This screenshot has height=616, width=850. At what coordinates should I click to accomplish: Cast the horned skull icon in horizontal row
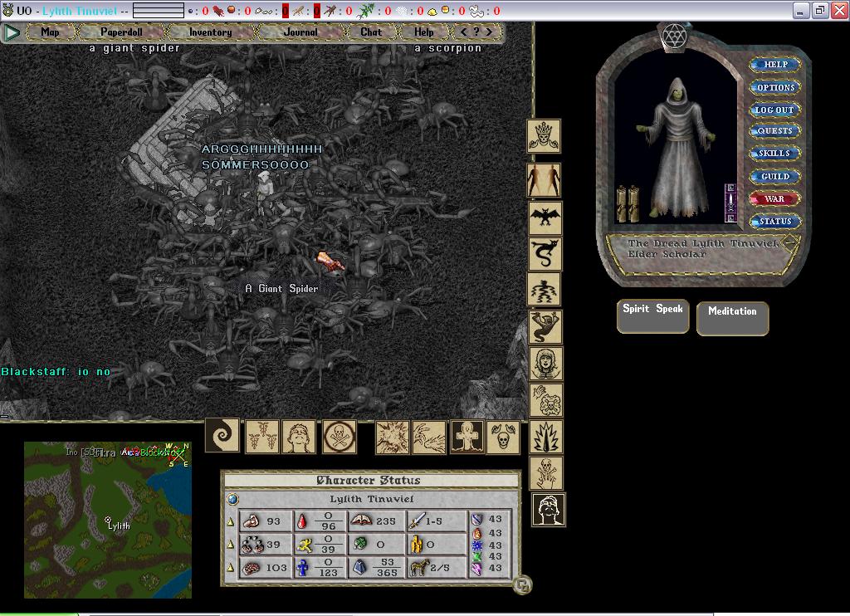point(503,437)
